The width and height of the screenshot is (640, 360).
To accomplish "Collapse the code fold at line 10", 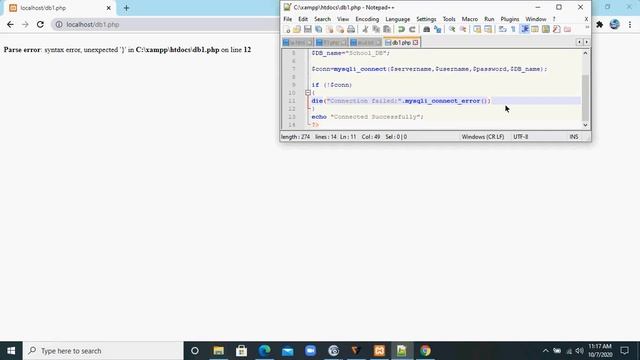I will pos(308,93).
